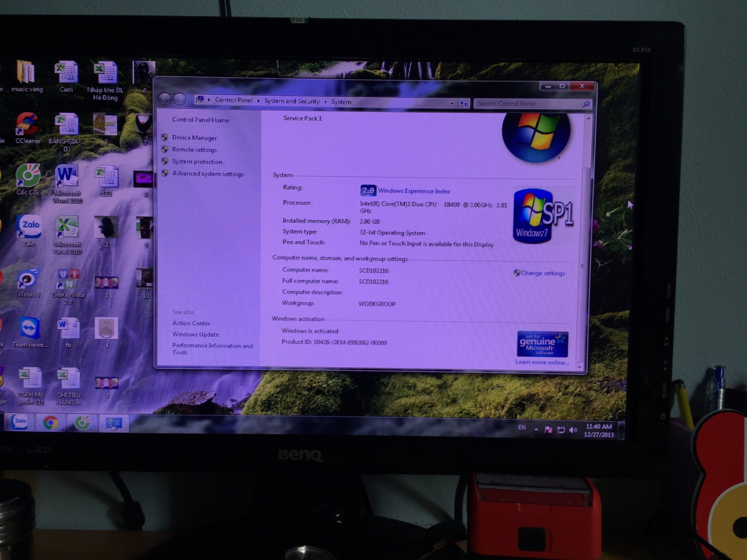Click volume speaker icon in tray
The height and width of the screenshot is (560, 747).
(573, 430)
